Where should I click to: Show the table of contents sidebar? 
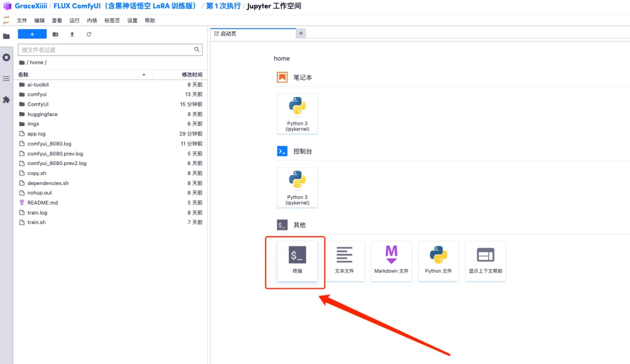coord(6,78)
